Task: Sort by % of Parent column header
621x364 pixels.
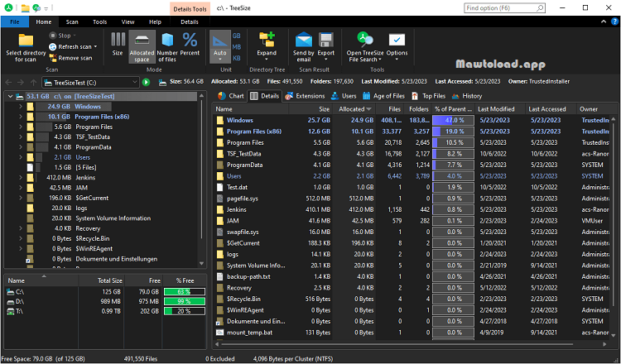Action: 453,109
